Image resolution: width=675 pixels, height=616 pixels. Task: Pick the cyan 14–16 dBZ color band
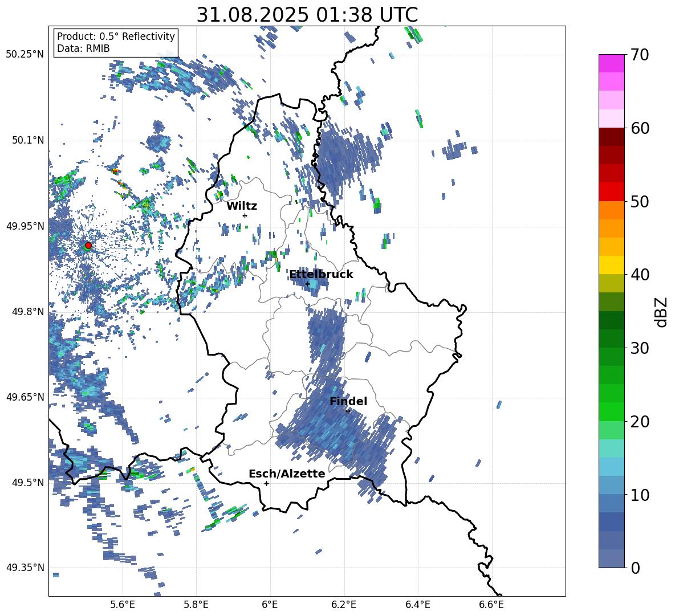[612, 448]
